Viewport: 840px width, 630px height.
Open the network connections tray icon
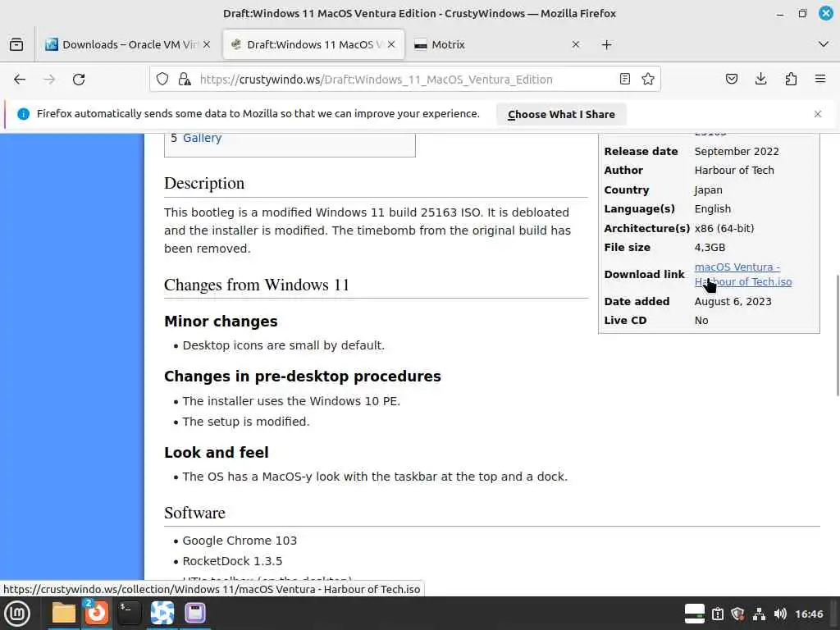point(759,614)
